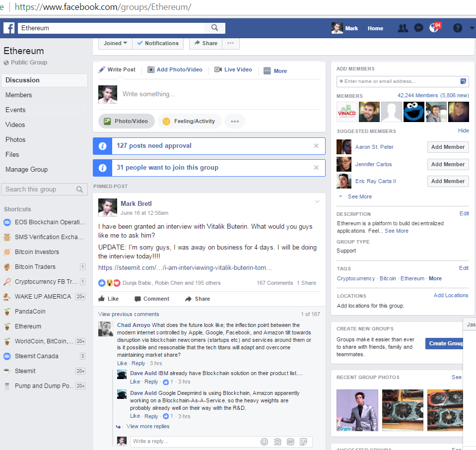Click the camera icon in the reply box

click(x=277, y=442)
